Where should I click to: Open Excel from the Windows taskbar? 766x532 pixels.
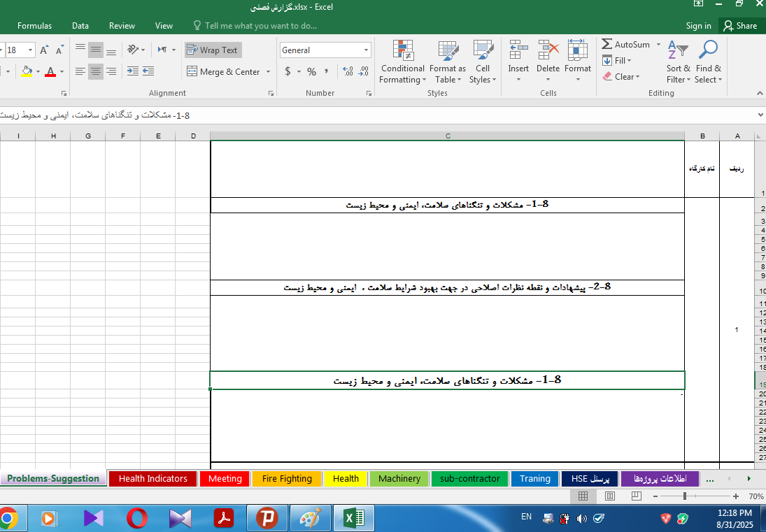point(354,519)
